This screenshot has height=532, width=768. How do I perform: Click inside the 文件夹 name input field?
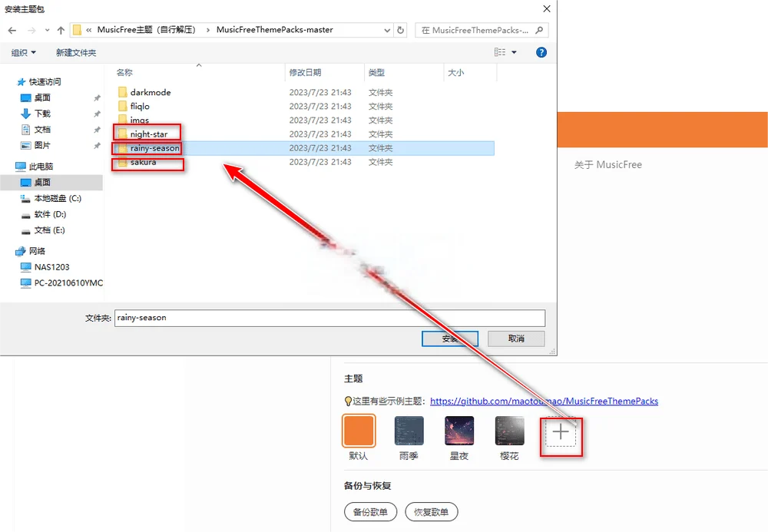pos(307,318)
